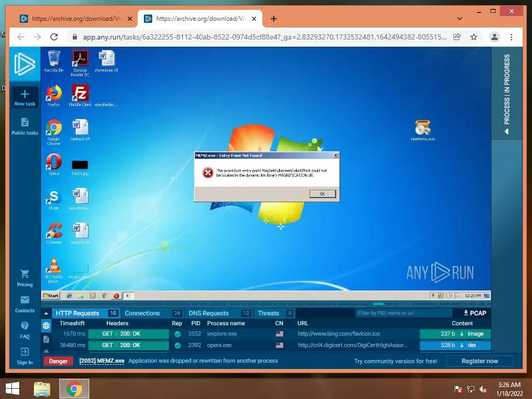The height and width of the screenshot is (399, 532).
Task: Open the Recycle Bin desktop icon
Action: [x=54, y=61]
